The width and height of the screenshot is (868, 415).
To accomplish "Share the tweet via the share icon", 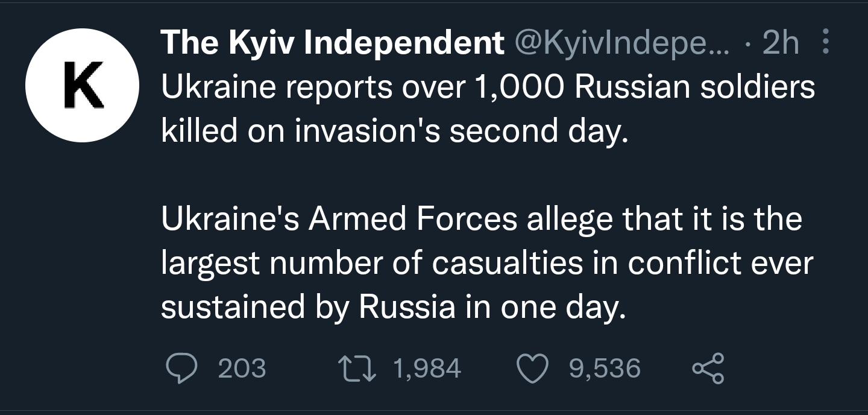I will coord(707,369).
